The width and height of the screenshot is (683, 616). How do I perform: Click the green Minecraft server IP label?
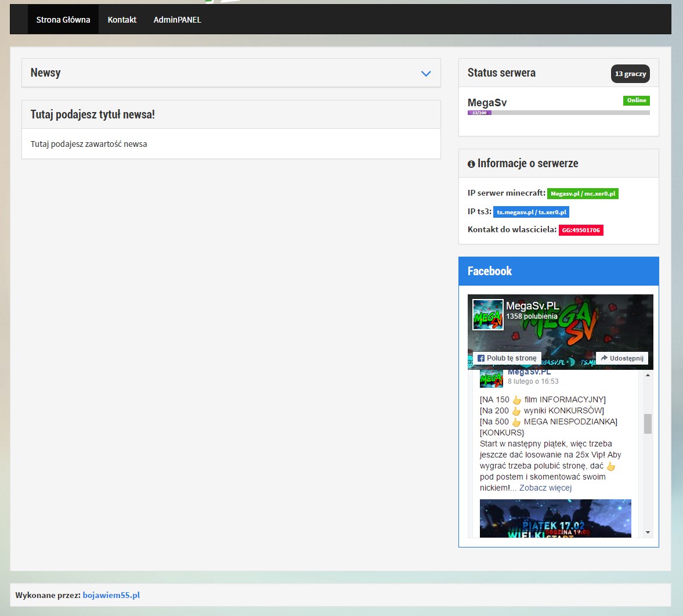(583, 193)
